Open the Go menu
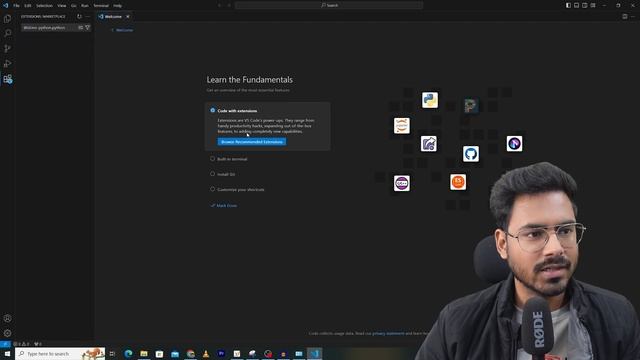 (x=73, y=5)
